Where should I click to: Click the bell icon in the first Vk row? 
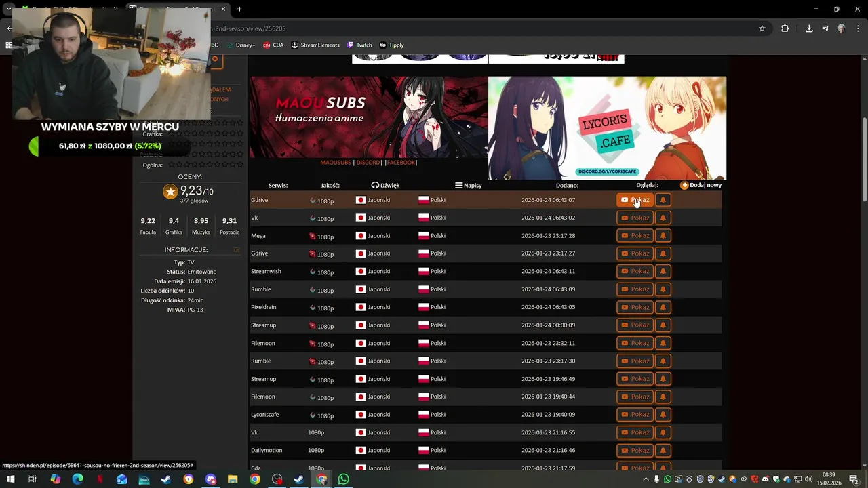(663, 218)
